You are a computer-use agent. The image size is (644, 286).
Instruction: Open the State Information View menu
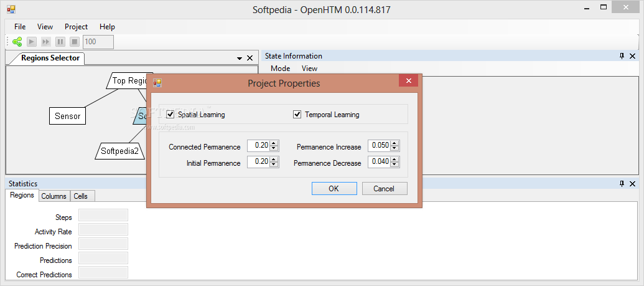tap(310, 69)
